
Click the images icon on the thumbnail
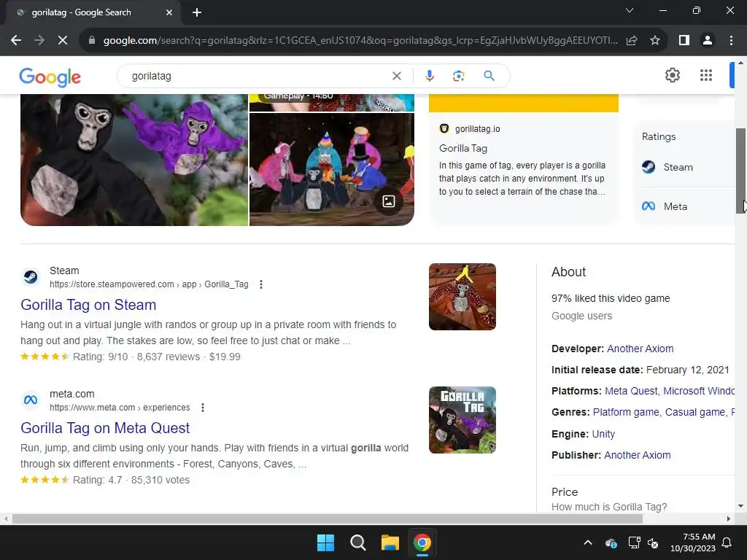pos(389,201)
